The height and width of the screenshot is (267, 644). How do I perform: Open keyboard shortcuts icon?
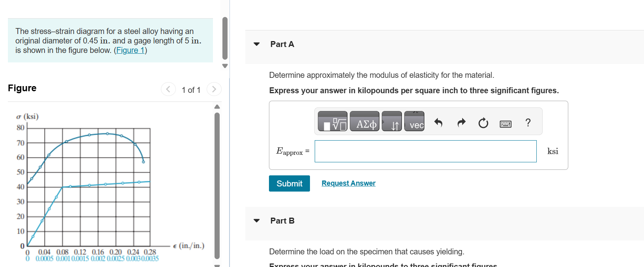pos(506,124)
